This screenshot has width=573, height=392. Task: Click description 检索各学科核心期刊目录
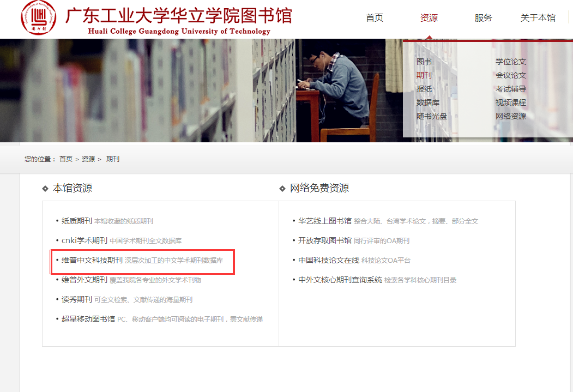420,280
